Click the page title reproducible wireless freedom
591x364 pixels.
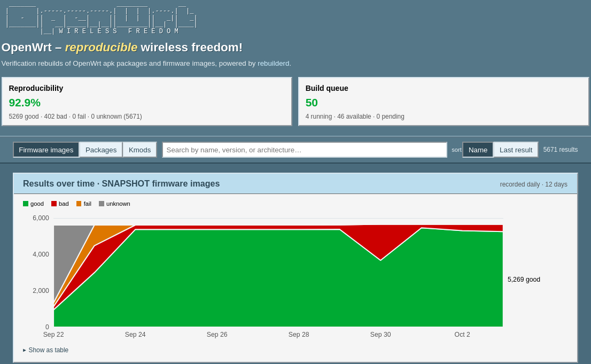tap(122, 48)
